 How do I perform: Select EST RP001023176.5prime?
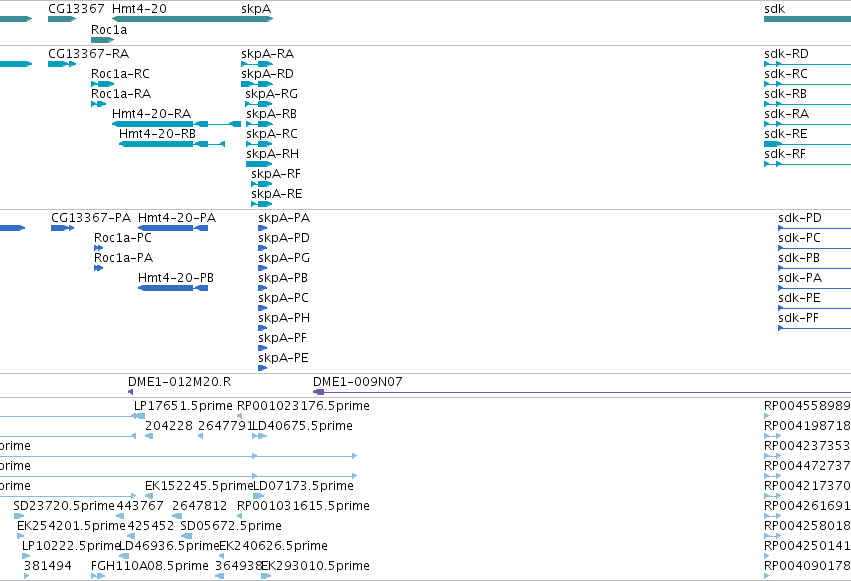(303, 406)
